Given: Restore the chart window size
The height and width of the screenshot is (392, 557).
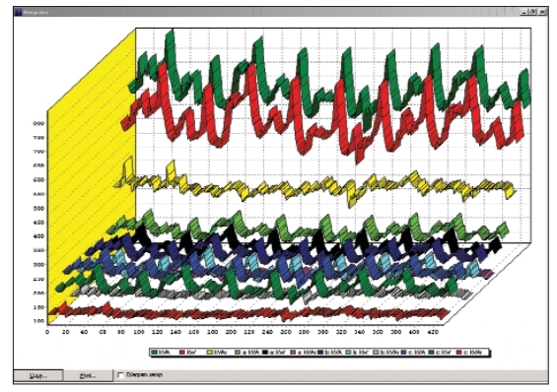Looking at the screenshot, I should [532, 12].
